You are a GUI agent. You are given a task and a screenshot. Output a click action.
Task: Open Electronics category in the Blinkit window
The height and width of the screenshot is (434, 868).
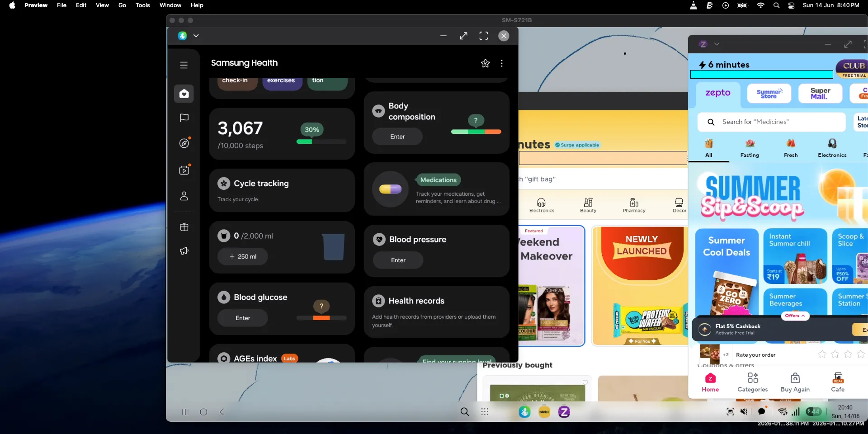(x=542, y=205)
